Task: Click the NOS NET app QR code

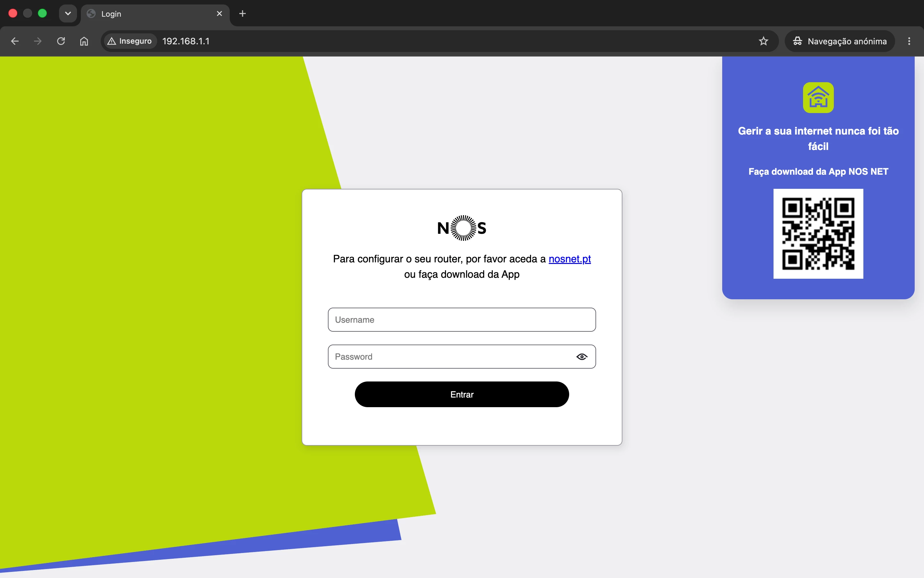Action: [x=818, y=233]
